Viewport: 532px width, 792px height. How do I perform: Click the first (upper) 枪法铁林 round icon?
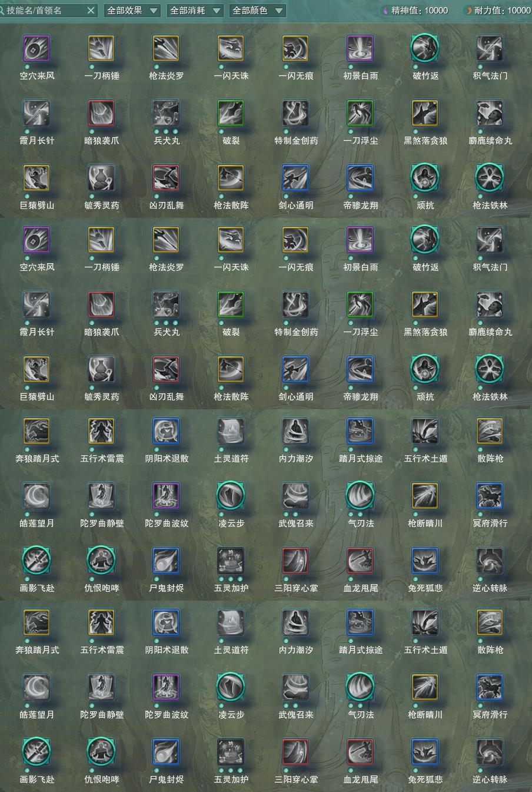[490, 178]
